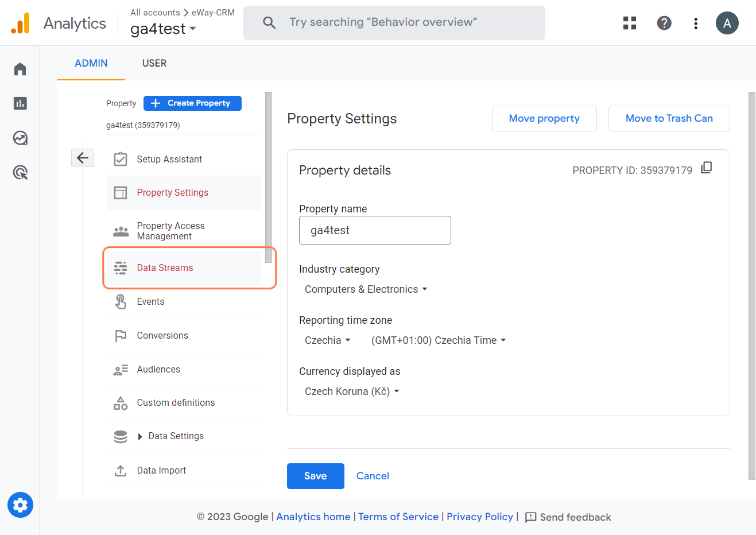Click the Custom definitions shapes icon
756x535 pixels.
121,403
